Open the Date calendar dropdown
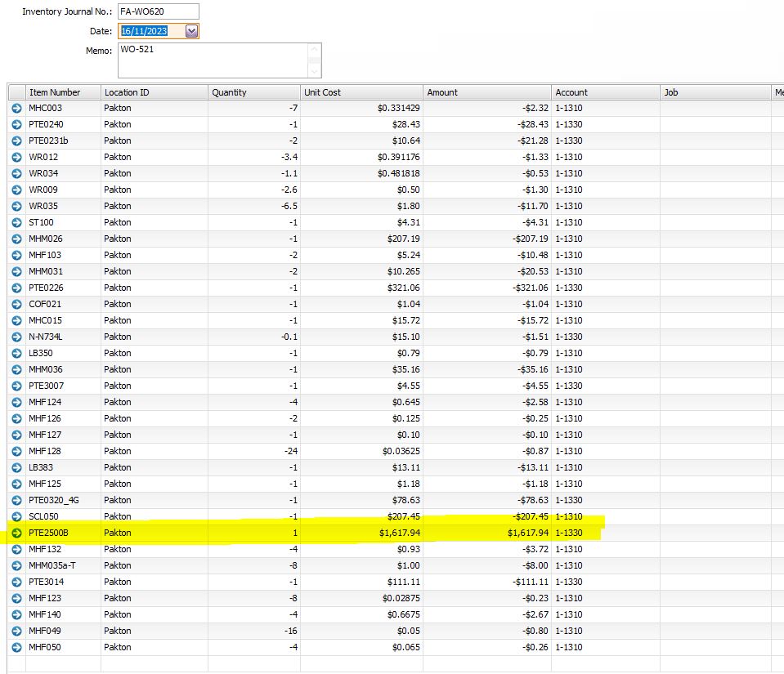The height and width of the screenshot is (674, 784). 191,31
